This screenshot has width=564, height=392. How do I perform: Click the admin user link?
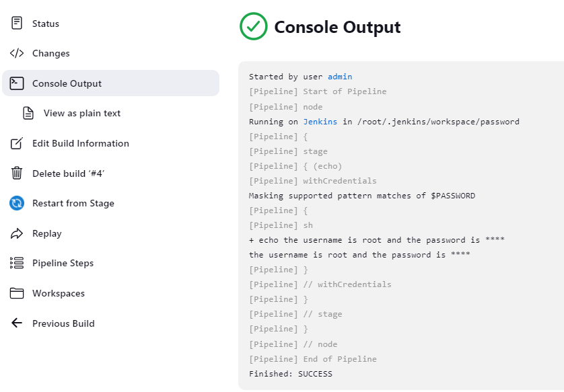(x=340, y=77)
